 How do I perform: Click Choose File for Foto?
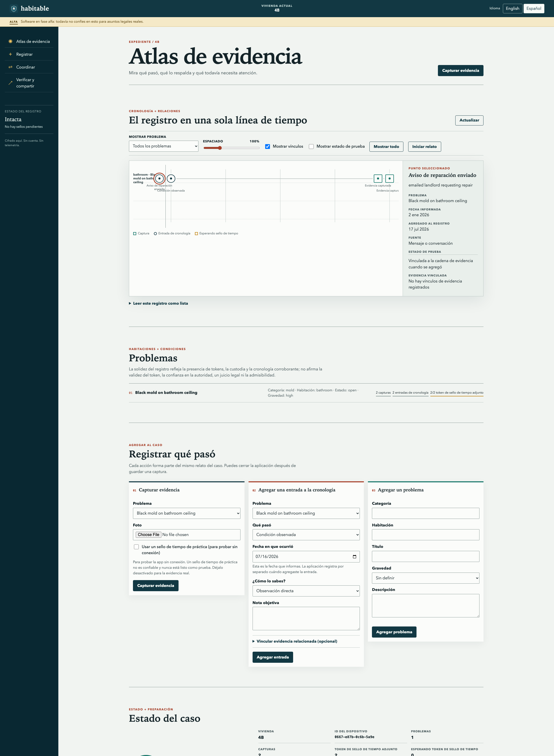[x=149, y=534]
